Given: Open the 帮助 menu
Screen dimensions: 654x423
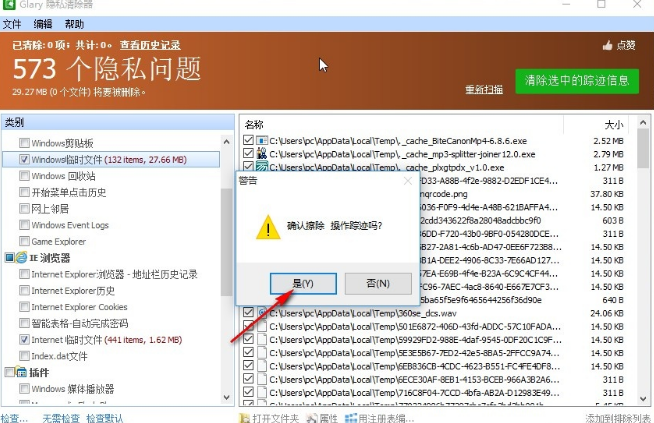Looking at the screenshot, I should 74,24.
